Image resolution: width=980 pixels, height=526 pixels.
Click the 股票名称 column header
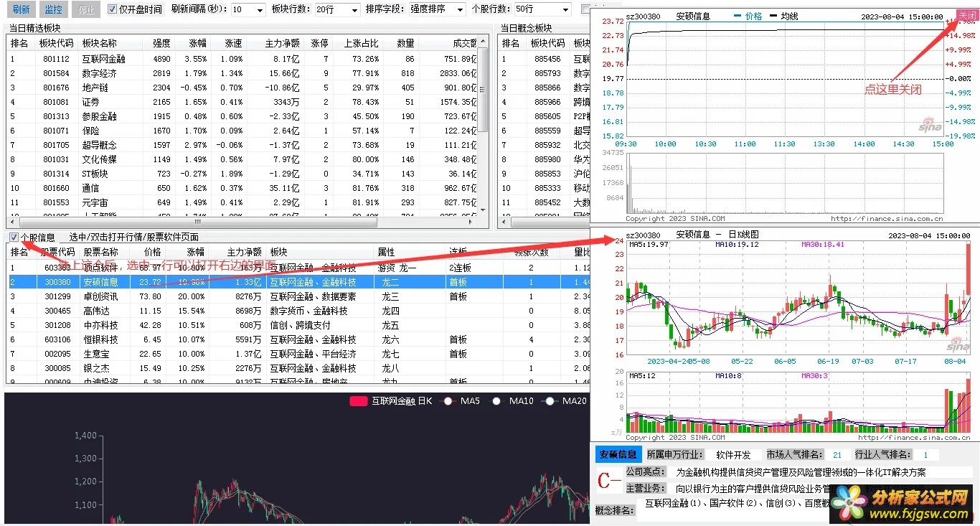104,252
